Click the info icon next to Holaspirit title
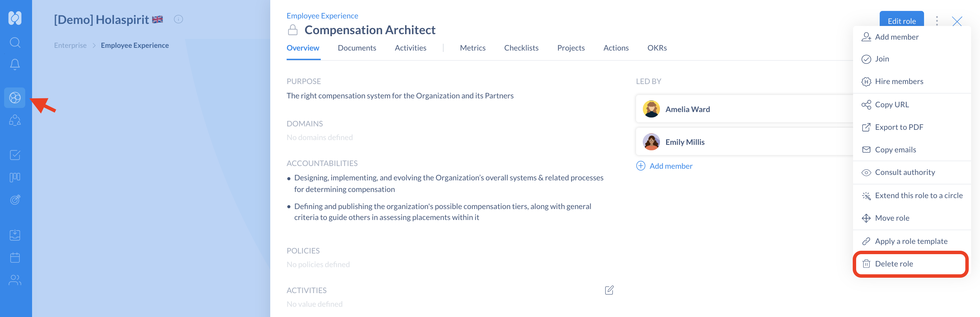Screen dimensions: 980x317 [178, 19]
